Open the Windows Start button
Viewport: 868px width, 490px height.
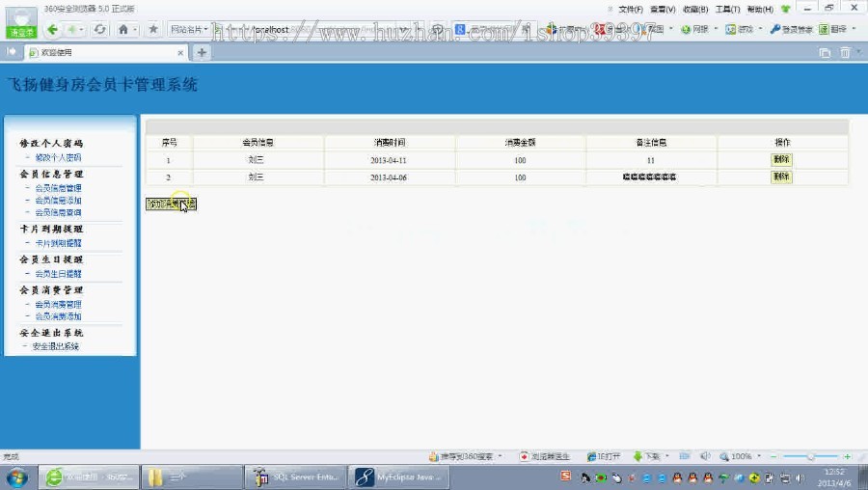coord(16,477)
